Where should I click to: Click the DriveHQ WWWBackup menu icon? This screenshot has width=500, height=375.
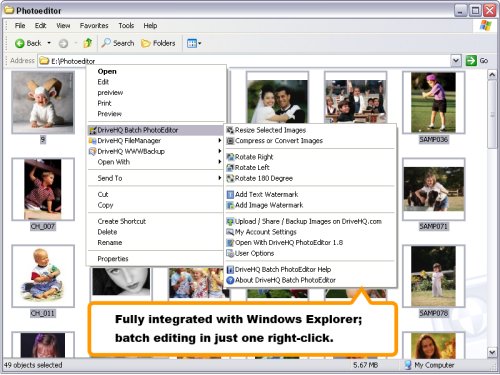tap(92, 151)
